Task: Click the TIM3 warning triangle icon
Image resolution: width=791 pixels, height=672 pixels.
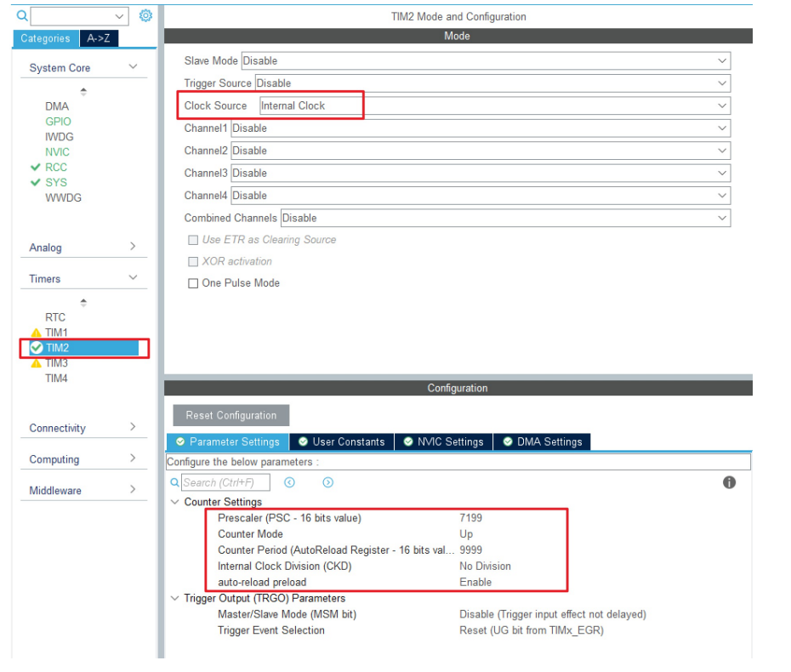Action: pos(36,363)
